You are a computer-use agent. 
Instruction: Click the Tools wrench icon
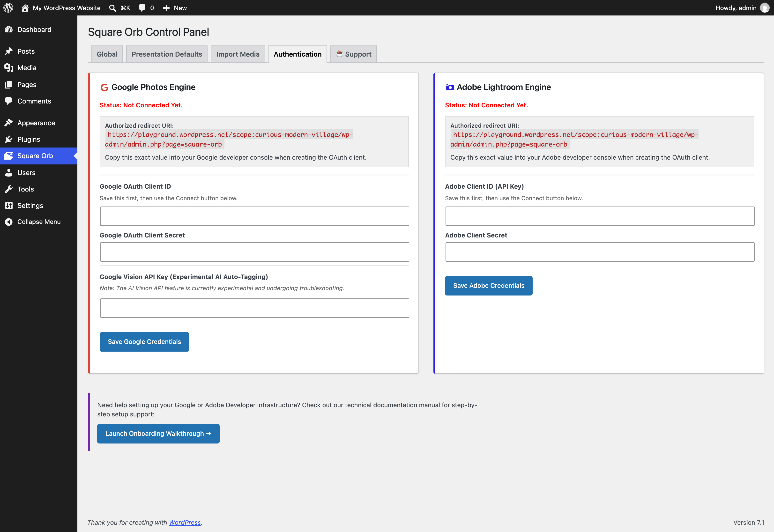tap(9, 189)
